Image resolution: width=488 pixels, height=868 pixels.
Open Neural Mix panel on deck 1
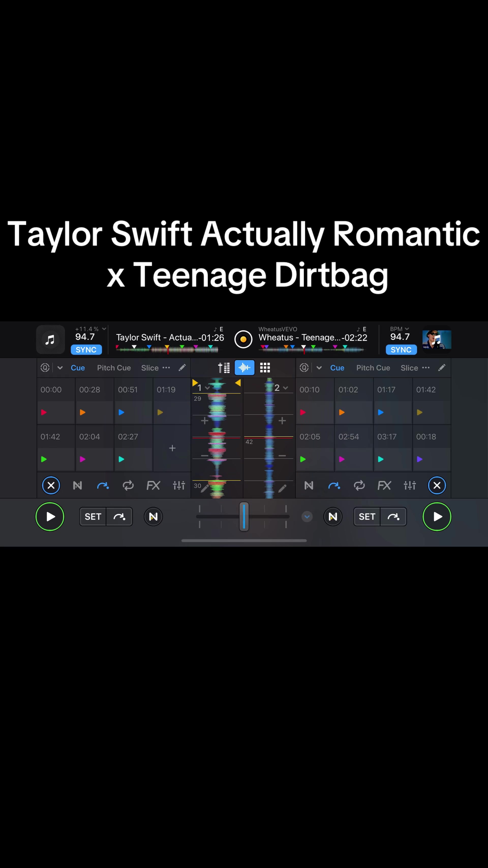[x=78, y=485]
